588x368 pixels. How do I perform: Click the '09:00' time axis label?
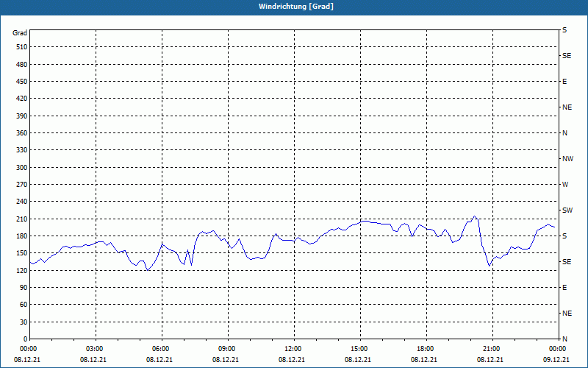pyautogui.click(x=228, y=349)
